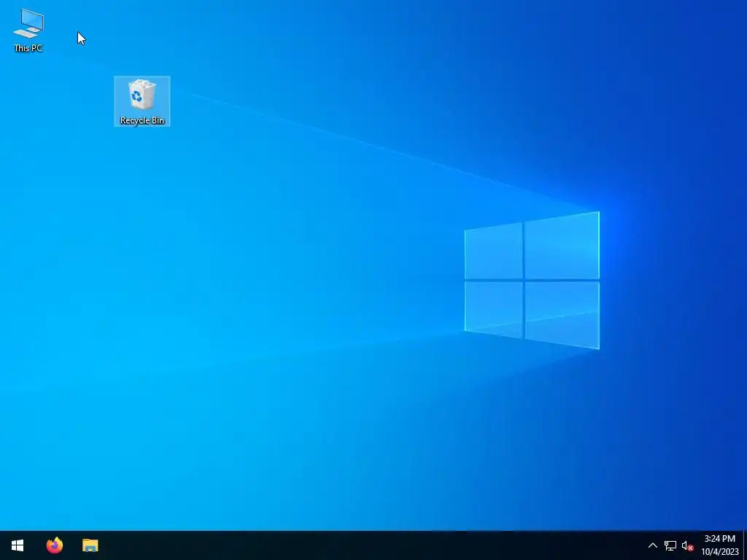The image size is (747, 560).
Task: Select the Recycle Bin desktop icon
Action: 142,101
